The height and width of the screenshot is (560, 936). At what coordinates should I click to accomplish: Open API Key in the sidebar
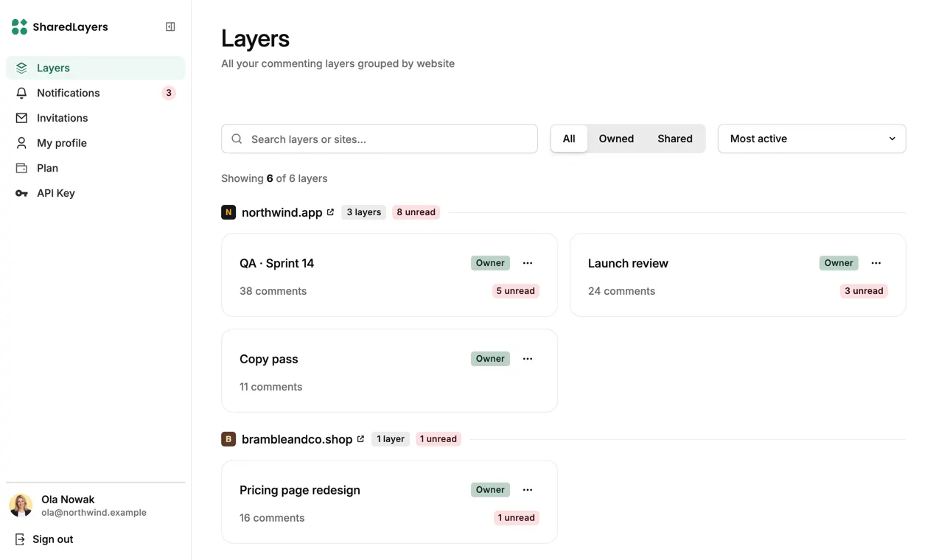coord(96,193)
